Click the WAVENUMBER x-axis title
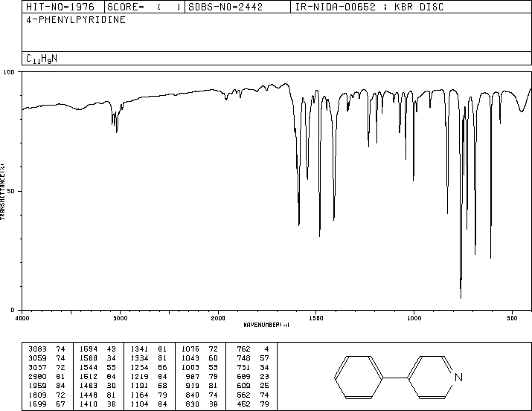The width and height of the screenshot is (532, 411). (266, 325)
